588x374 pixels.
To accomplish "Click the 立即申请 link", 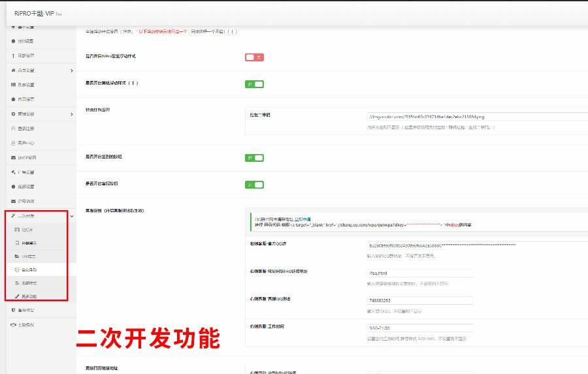I will 304,219.
